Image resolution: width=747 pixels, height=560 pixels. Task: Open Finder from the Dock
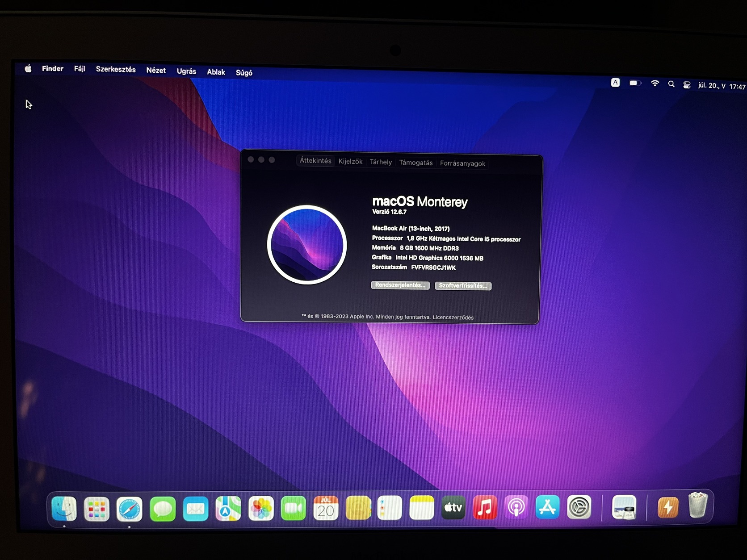[64, 509]
